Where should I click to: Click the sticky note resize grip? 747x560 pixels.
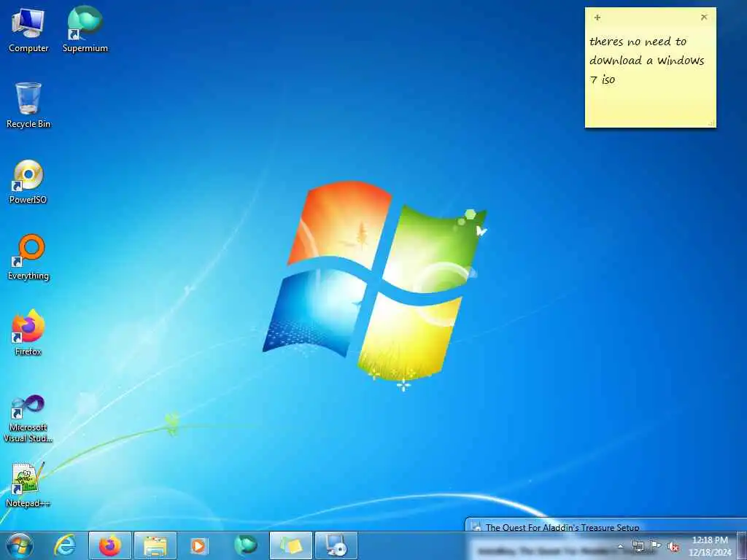[711, 123]
